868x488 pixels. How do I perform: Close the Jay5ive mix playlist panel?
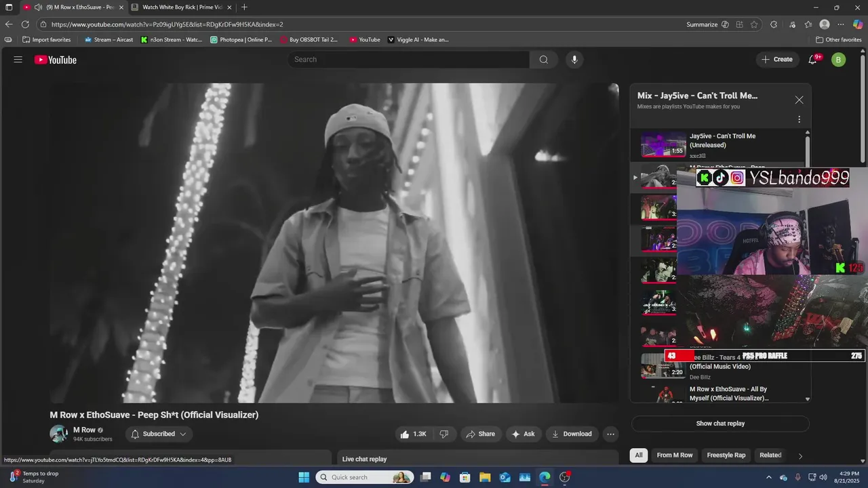[x=799, y=100]
